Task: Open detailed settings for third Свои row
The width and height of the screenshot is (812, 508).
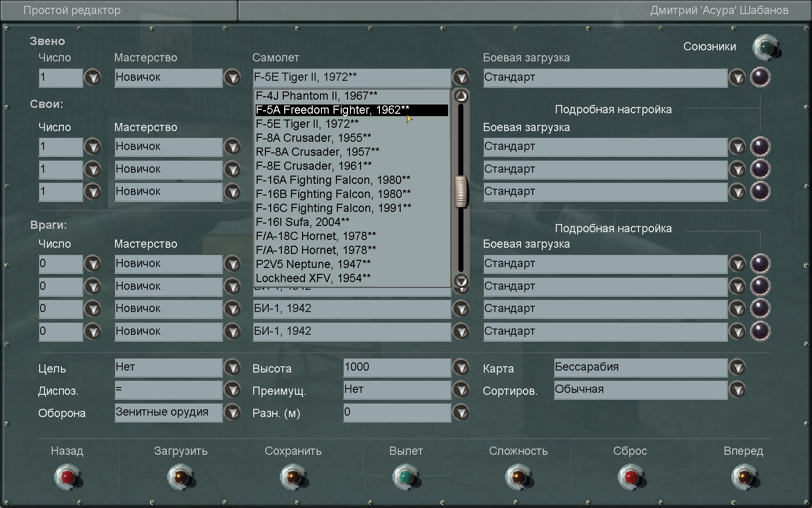Action: click(760, 192)
